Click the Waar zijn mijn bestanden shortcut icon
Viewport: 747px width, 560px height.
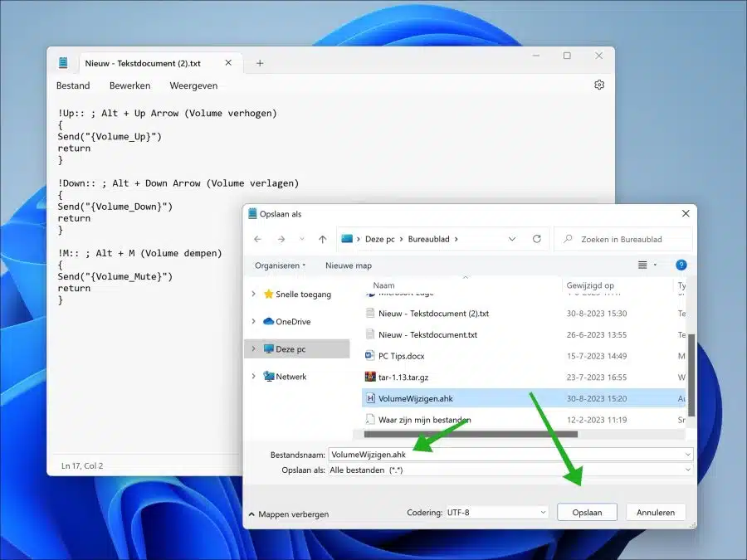click(369, 420)
